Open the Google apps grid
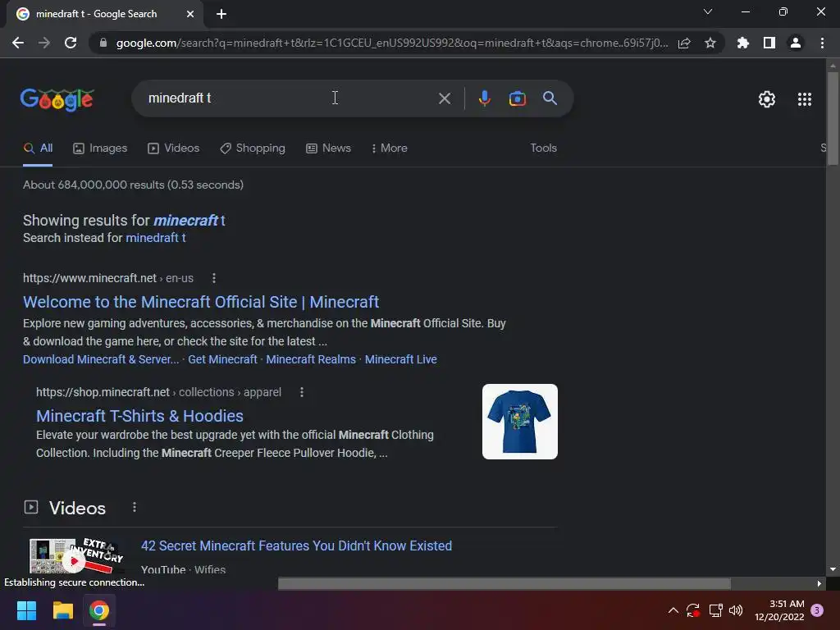Image resolution: width=840 pixels, height=630 pixels. click(805, 99)
